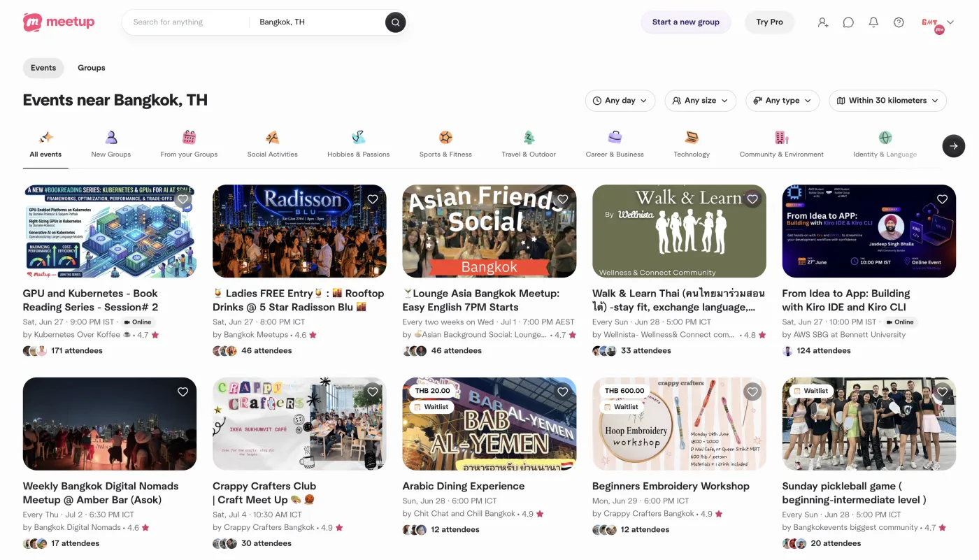This screenshot has height=560, width=979.
Task: Switch to the Groups tab
Action: click(x=92, y=68)
